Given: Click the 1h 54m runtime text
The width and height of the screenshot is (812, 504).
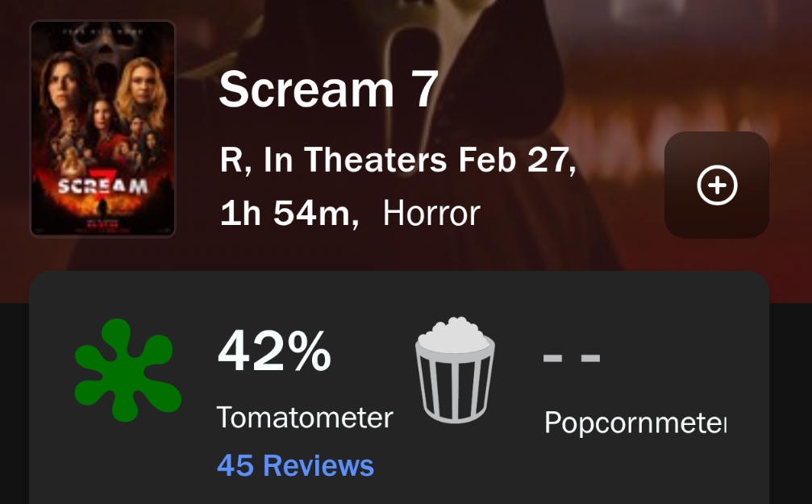Looking at the screenshot, I should 289,214.
